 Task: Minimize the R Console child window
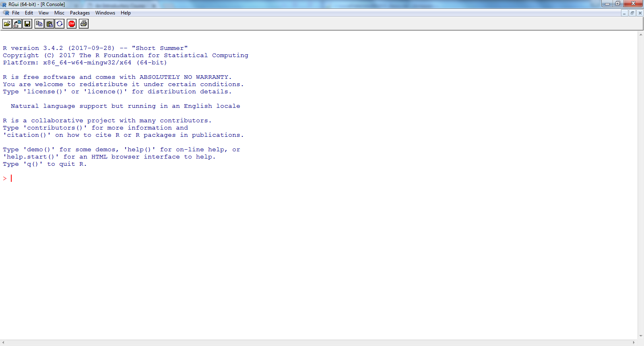[x=624, y=13]
